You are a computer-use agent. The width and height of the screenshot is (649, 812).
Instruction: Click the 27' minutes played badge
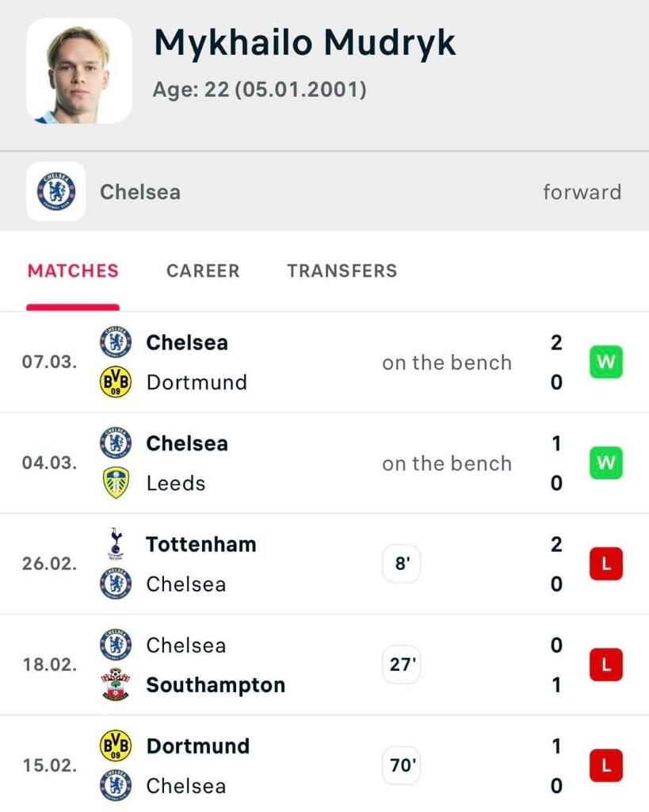(402, 665)
